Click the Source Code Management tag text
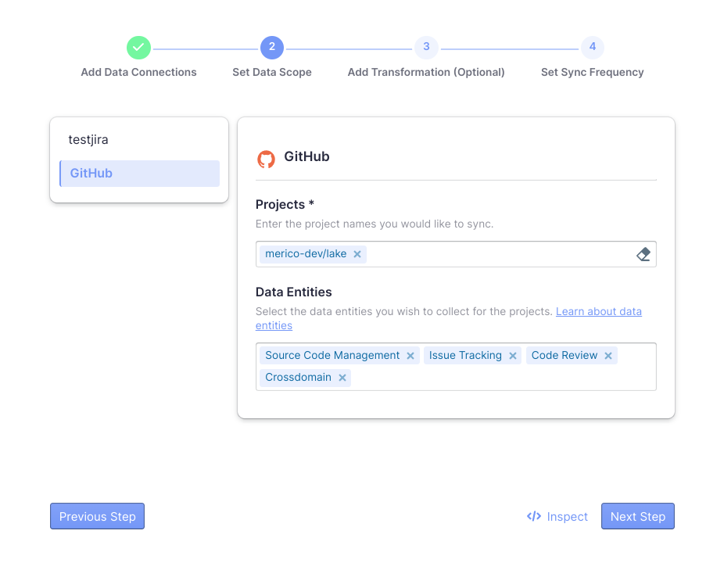 [x=332, y=355]
